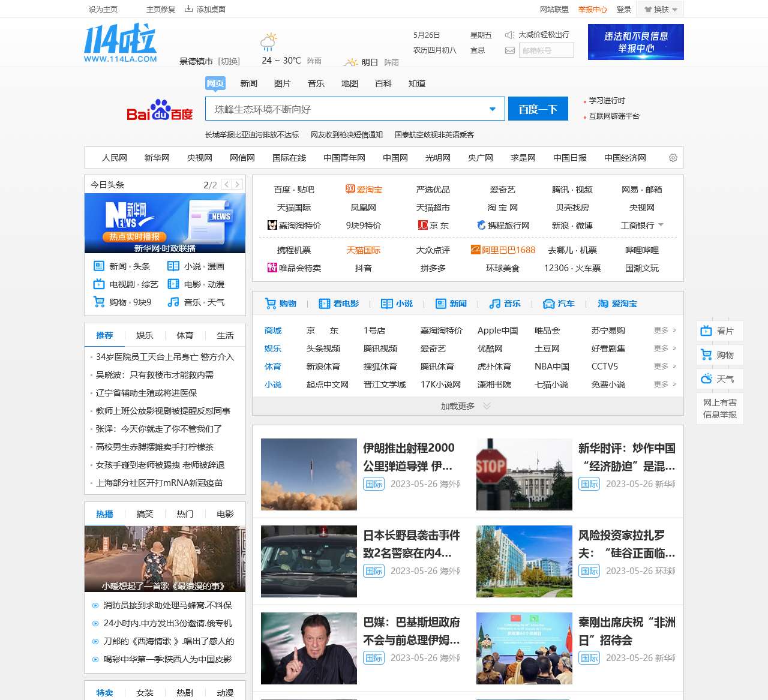Open sidebar 天气 cloud icon
The image size is (768, 700).
[707, 378]
